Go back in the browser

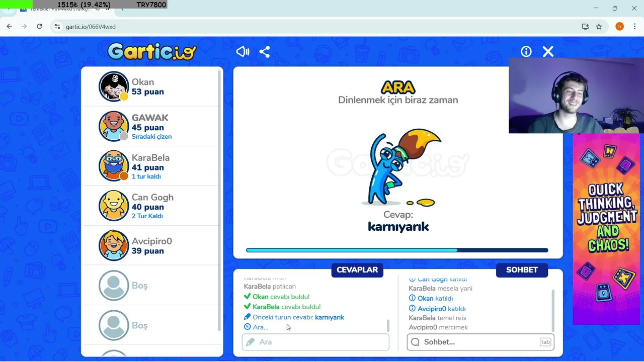(x=9, y=26)
